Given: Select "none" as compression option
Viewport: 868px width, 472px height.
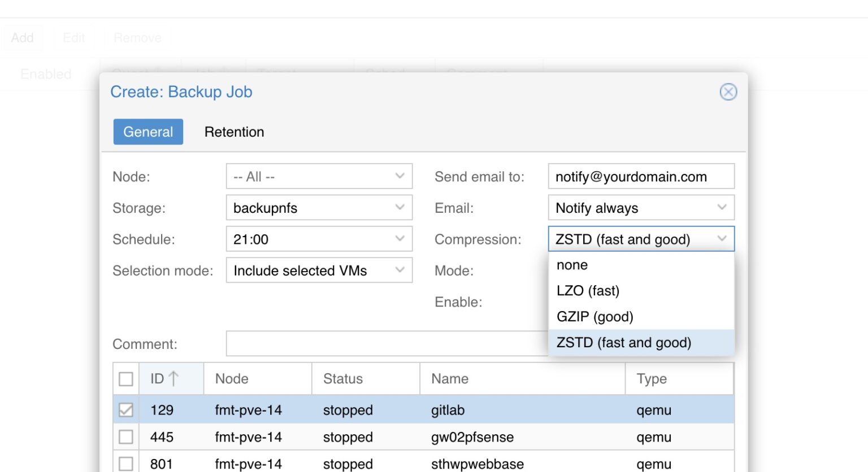Looking at the screenshot, I should (x=572, y=265).
